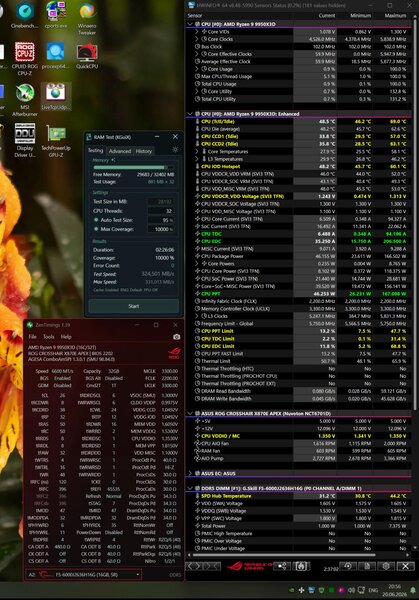Select the Auto Test Size radio option
This screenshot has width=419, height=600.
(x=96, y=220)
